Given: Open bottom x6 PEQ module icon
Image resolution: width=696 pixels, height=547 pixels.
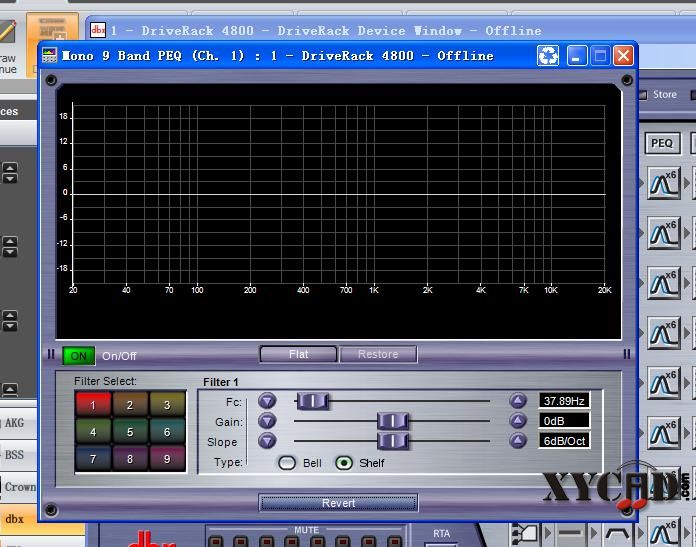Looking at the screenshot, I should (664, 532).
